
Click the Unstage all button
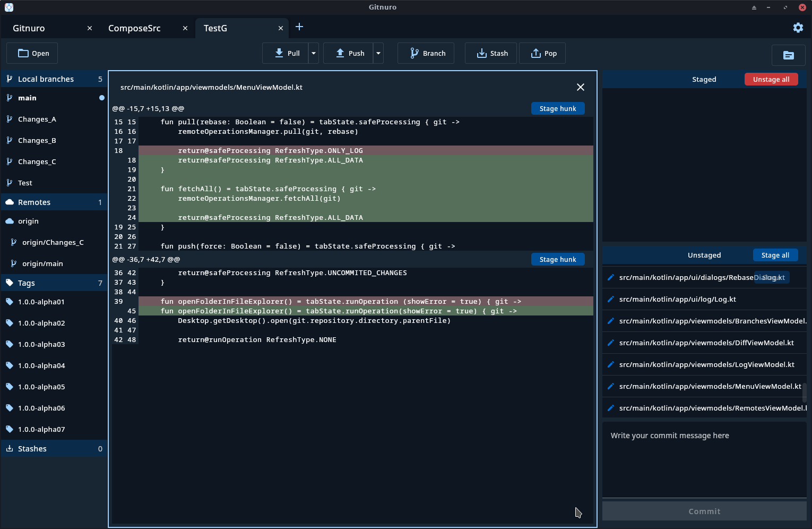(771, 79)
